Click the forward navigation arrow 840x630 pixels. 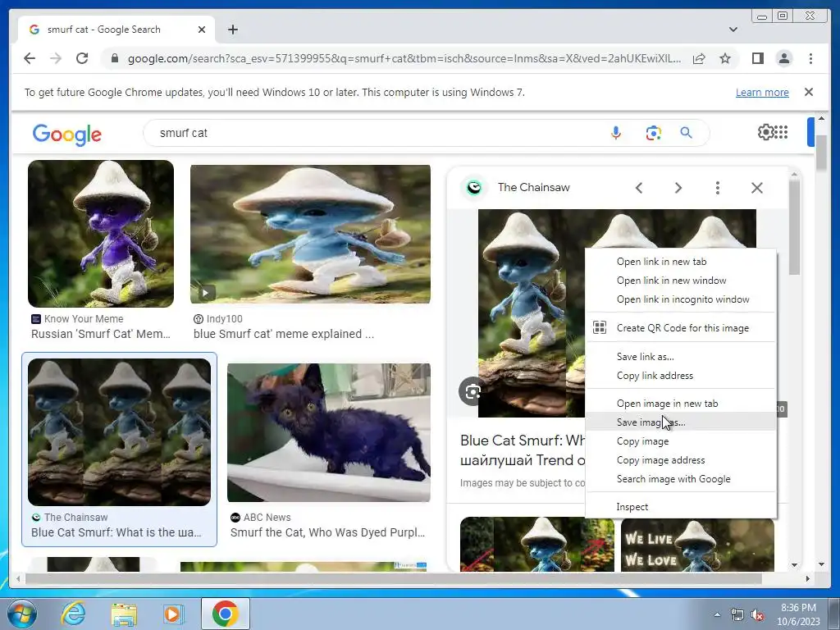[56, 58]
